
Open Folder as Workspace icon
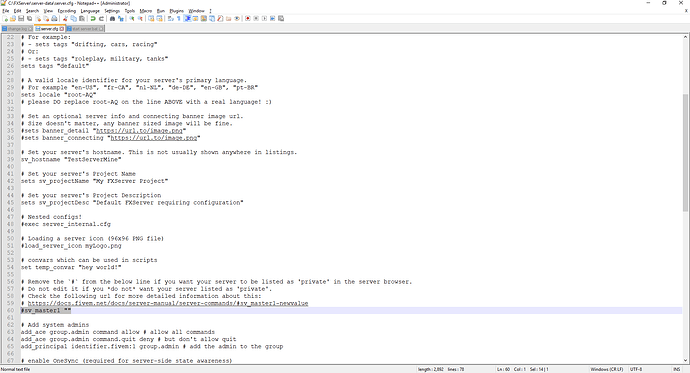[228, 18]
